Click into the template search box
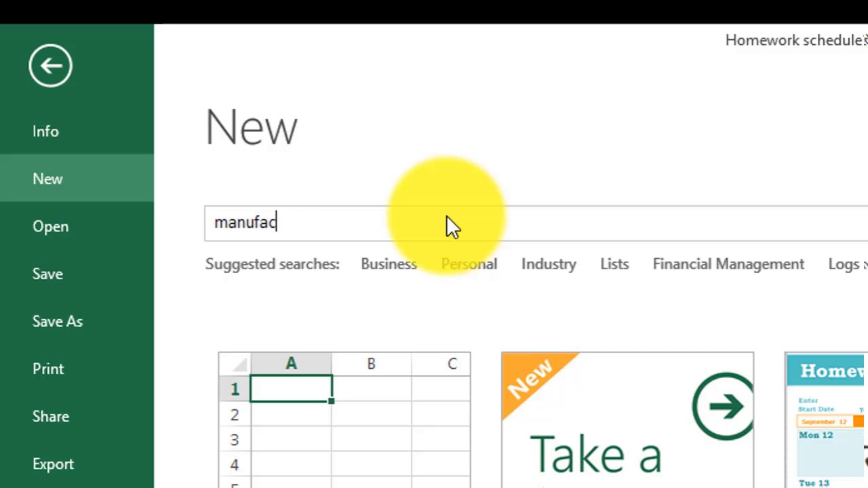 coord(536,223)
